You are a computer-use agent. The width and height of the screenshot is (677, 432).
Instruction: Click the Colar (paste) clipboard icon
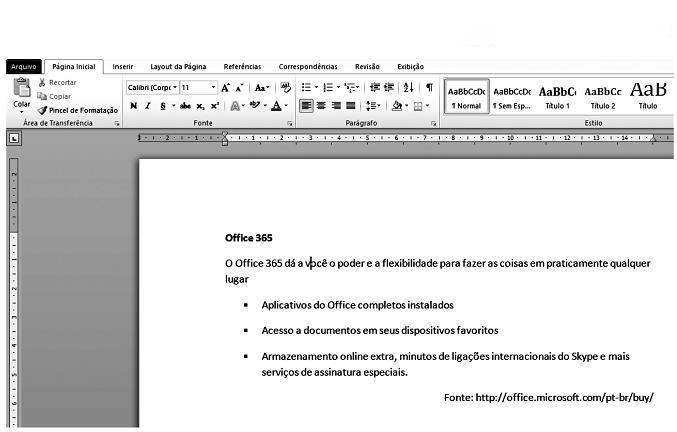(22, 88)
